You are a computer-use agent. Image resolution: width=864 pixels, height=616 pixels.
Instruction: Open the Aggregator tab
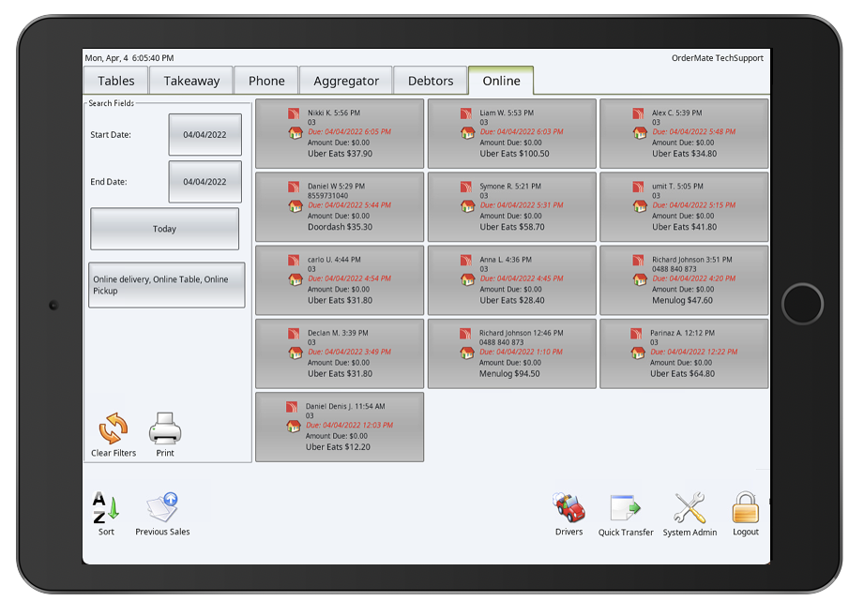click(346, 82)
